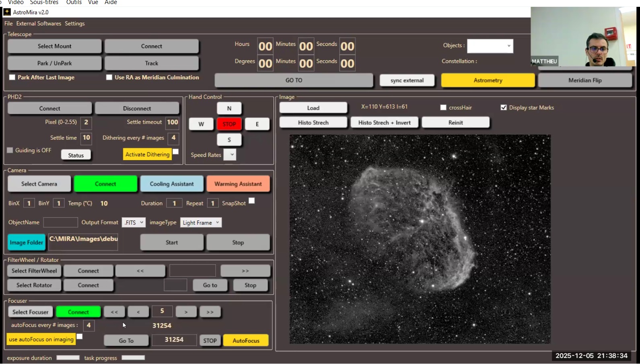Open the Objects dropdown

(490, 46)
